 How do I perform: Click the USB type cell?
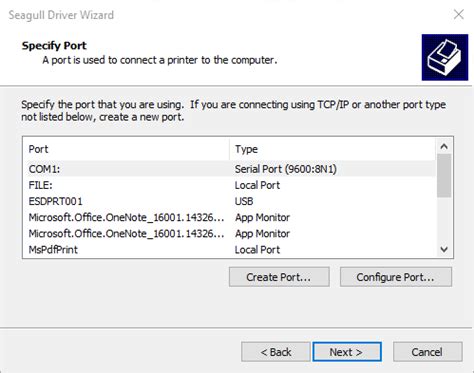point(244,201)
